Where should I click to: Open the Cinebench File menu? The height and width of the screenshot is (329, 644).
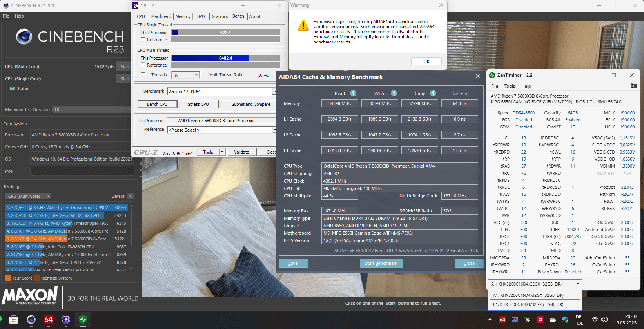[x=6, y=16]
